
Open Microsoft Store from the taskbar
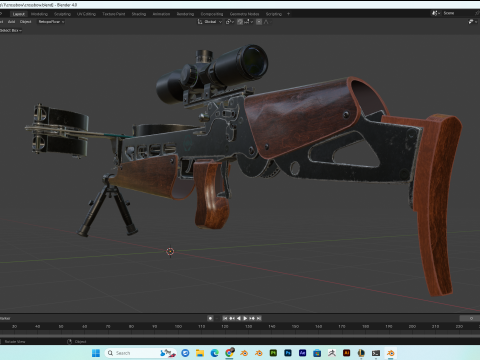pos(317,353)
